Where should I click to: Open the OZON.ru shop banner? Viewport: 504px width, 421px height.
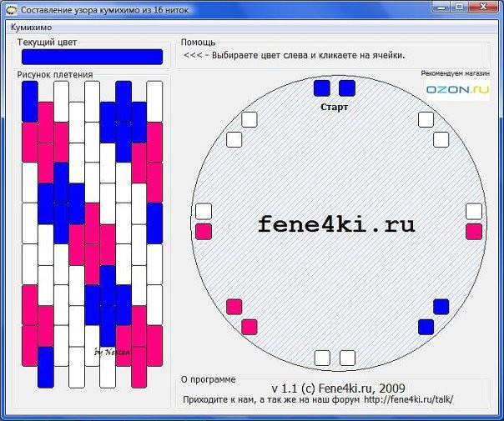pyautogui.click(x=458, y=89)
